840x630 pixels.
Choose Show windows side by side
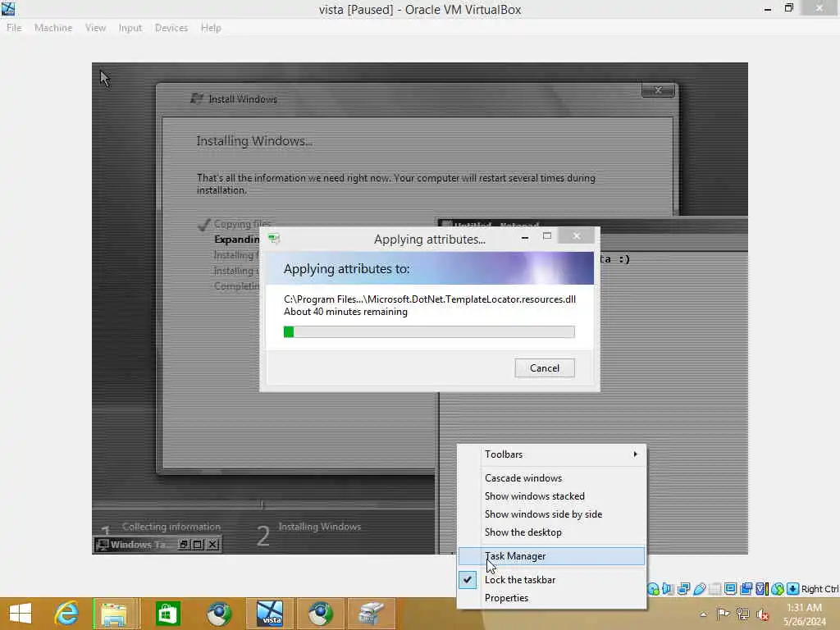point(552,514)
